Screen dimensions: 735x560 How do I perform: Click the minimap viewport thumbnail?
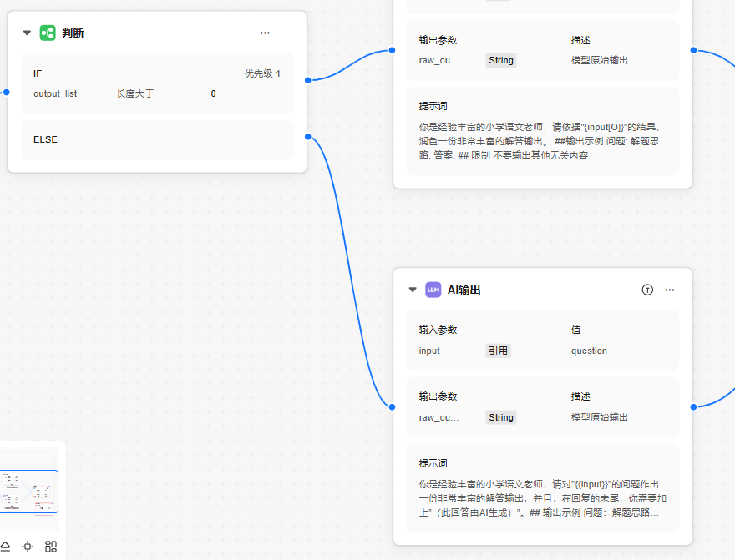click(x=30, y=491)
